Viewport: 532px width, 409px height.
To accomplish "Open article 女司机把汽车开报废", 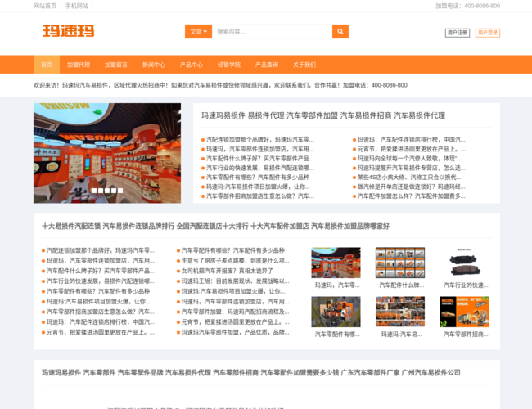I will coord(228,271).
